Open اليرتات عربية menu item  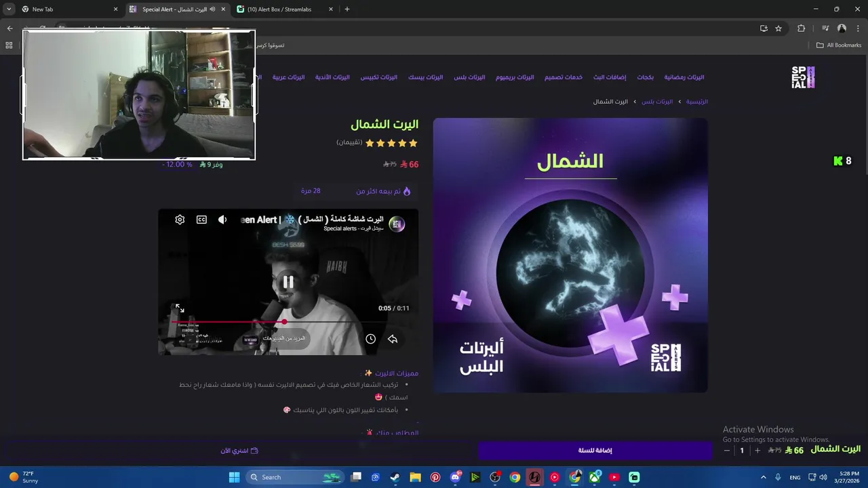[x=288, y=77]
